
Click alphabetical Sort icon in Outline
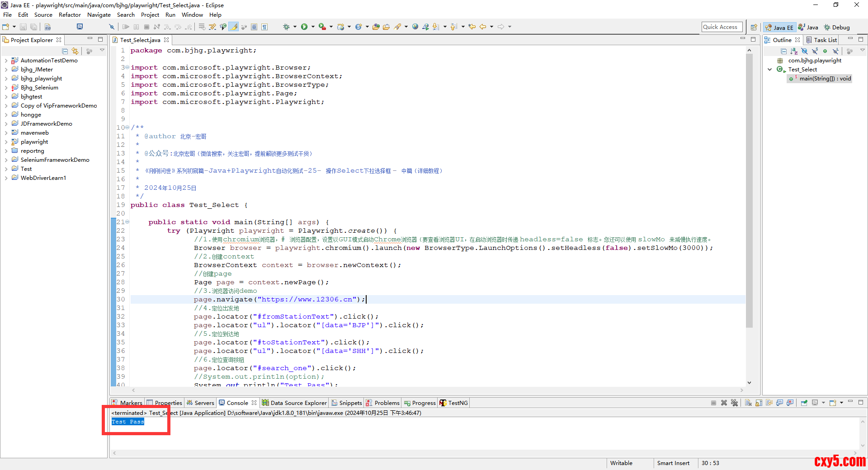click(794, 51)
